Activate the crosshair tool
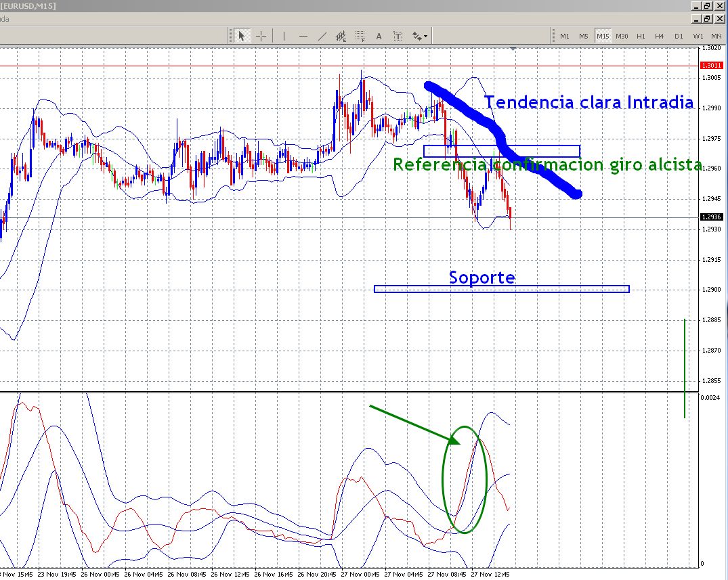728x580 pixels. [261, 36]
